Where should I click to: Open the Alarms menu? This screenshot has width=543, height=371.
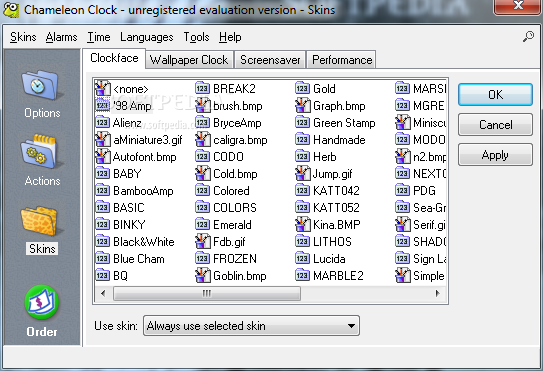tap(62, 37)
